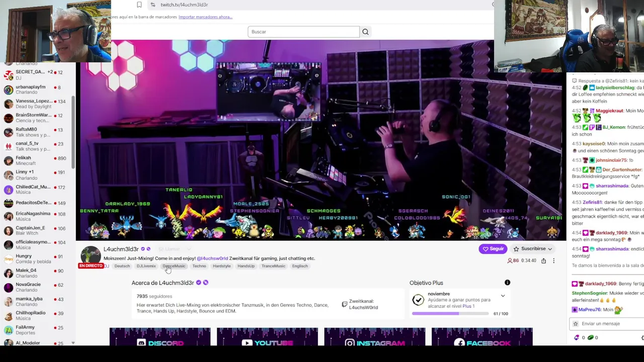Screen dimensions: 644x362
Task: Select the Deutsch tag
Action: (x=122, y=266)
